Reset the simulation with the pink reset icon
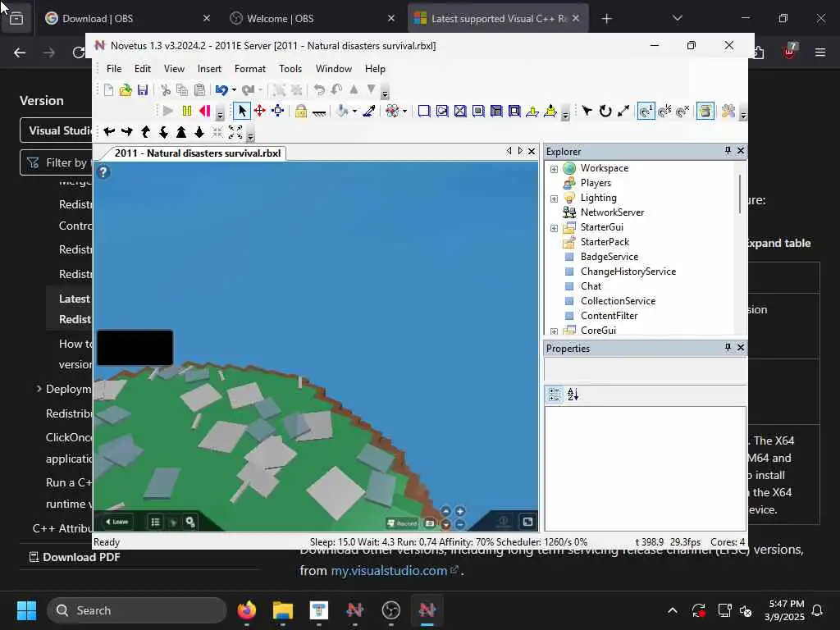Image resolution: width=840 pixels, height=630 pixels. tap(204, 111)
